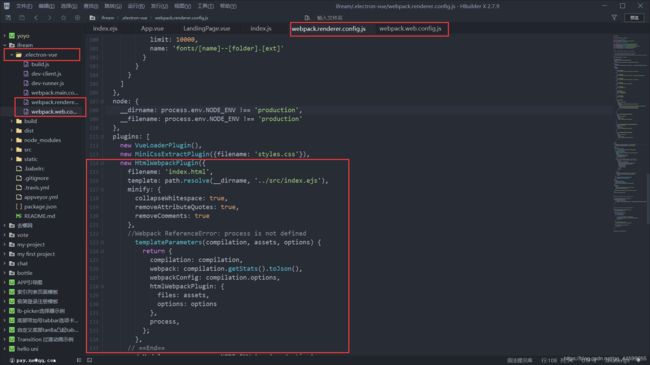Screen dimensions: 650x365
Task: Open .gitignore file in tree
Action: click(36, 178)
